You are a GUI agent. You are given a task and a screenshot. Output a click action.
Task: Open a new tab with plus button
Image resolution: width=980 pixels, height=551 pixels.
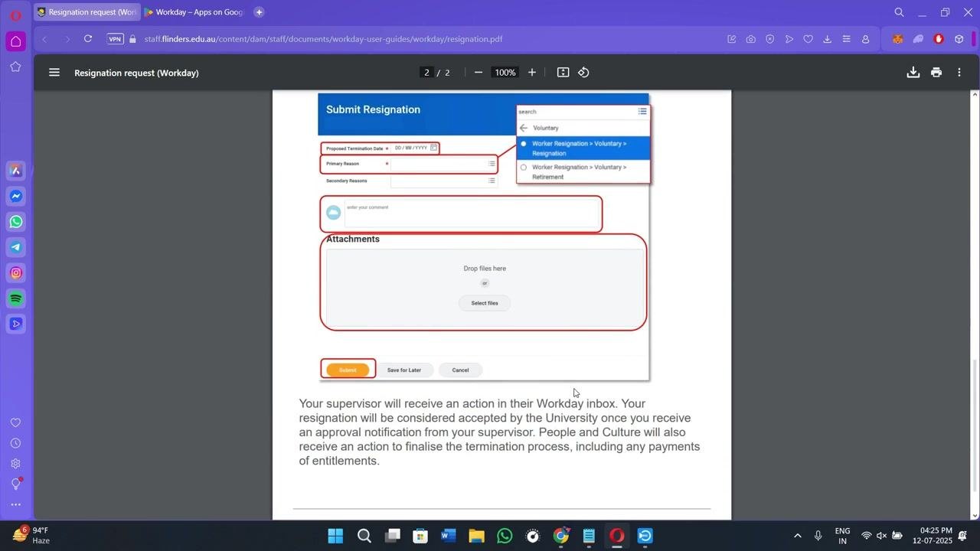click(x=259, y=12)
